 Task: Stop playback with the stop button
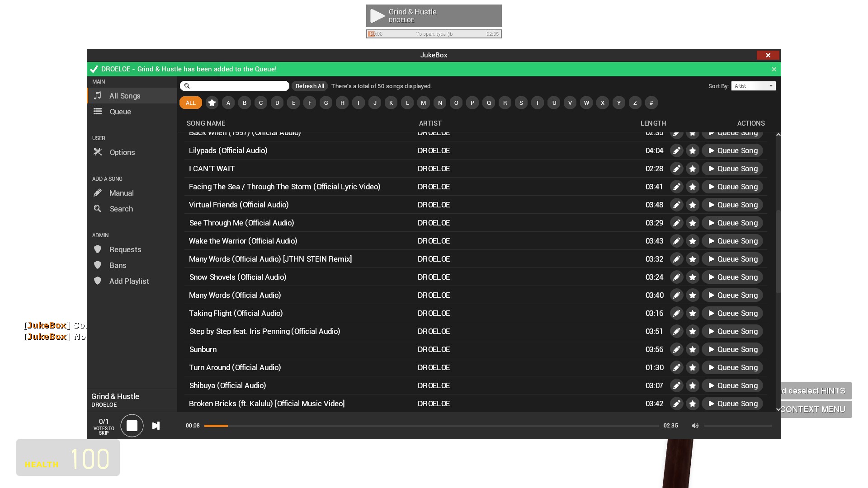(132, 426)
